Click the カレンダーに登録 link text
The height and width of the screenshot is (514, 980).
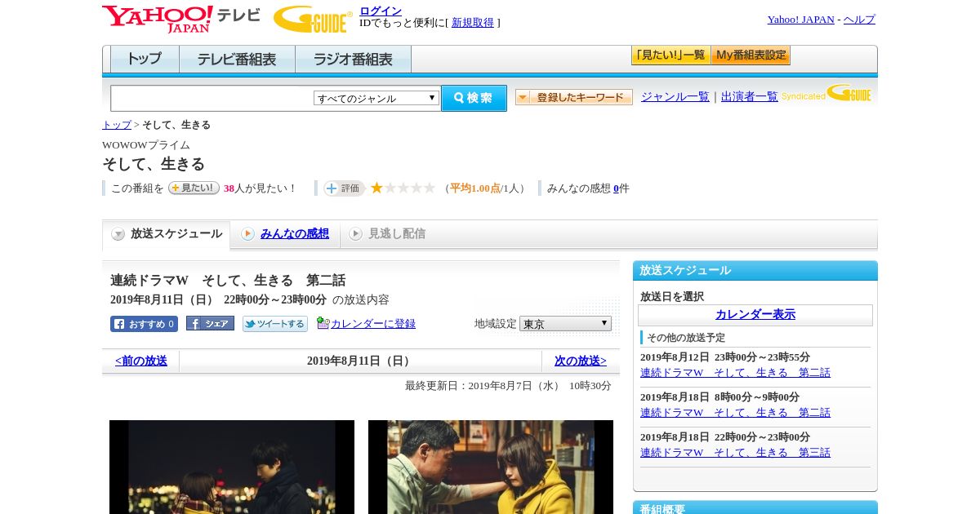[373, 324]
